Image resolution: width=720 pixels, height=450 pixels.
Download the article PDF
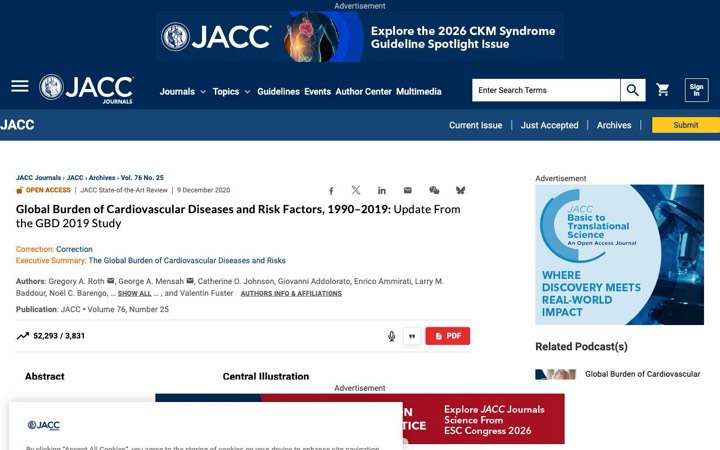tap(448, 336)
